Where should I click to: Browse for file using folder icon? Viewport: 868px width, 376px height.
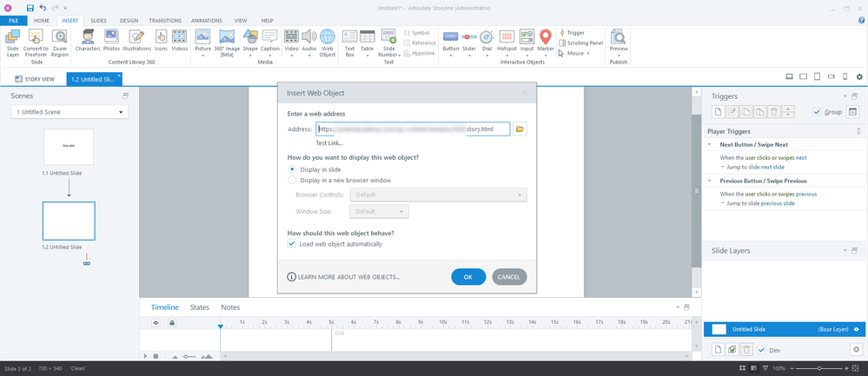tap(520, 129)
